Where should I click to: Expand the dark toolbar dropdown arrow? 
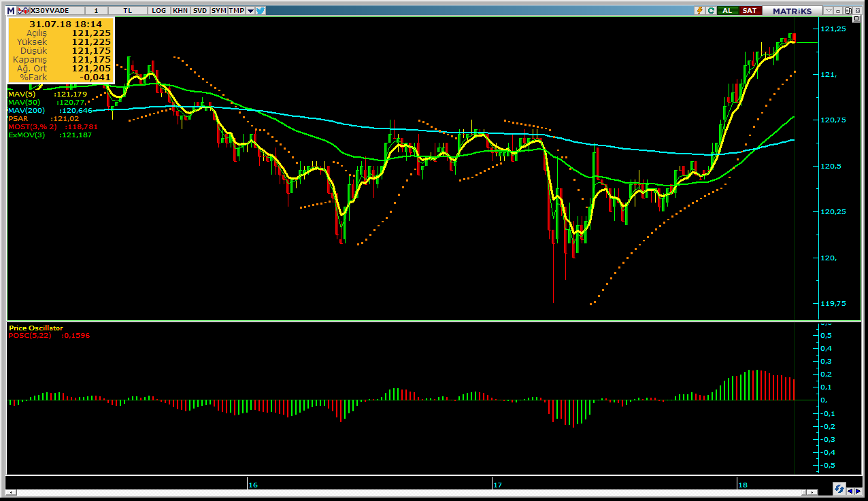[250, 11]
